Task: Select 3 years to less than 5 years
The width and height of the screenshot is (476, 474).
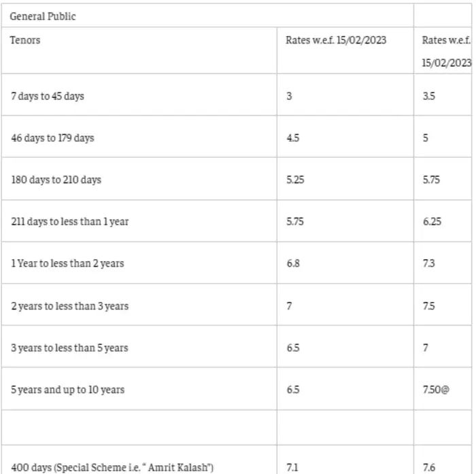Action: coord(69,348)
